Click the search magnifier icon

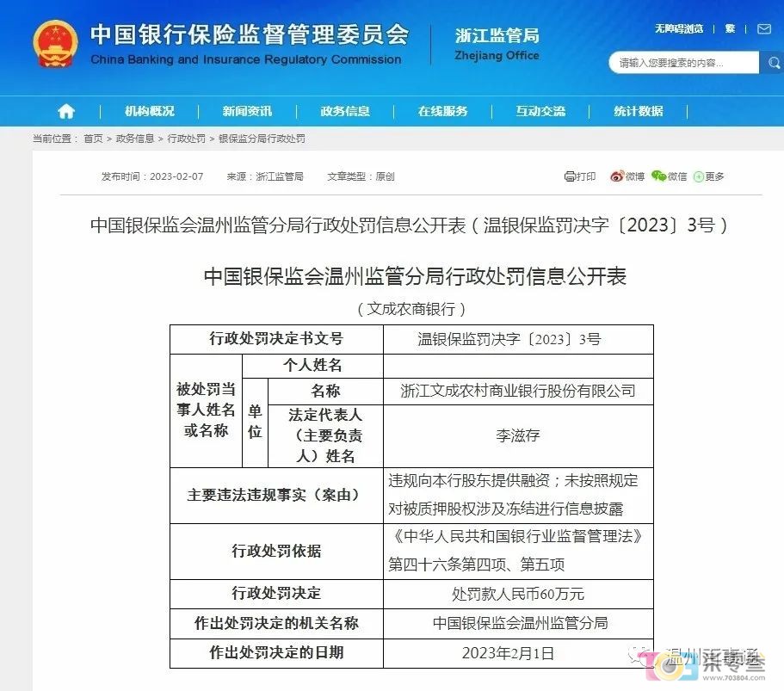[x=770, y=63]
